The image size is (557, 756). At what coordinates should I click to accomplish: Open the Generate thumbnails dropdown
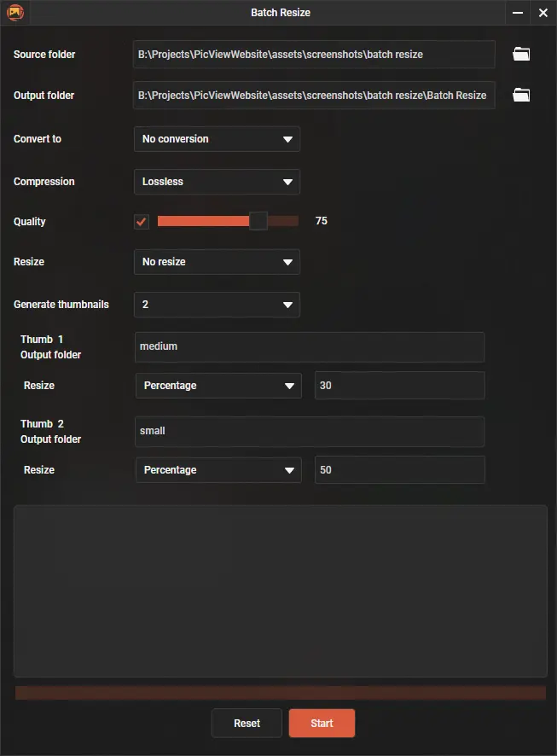point(217,305)
